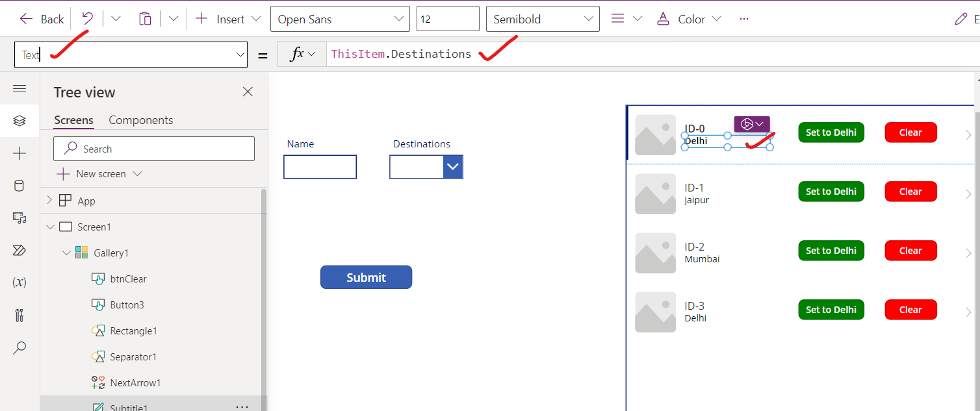This screenshot has width=980, height=411.
Task: Open the Semibold font weight dropdown
Action: (589, 18)
